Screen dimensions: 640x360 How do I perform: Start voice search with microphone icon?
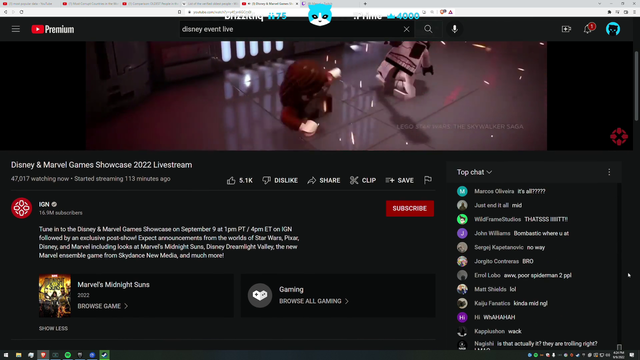pyautogui.click(x=454, y=29)
